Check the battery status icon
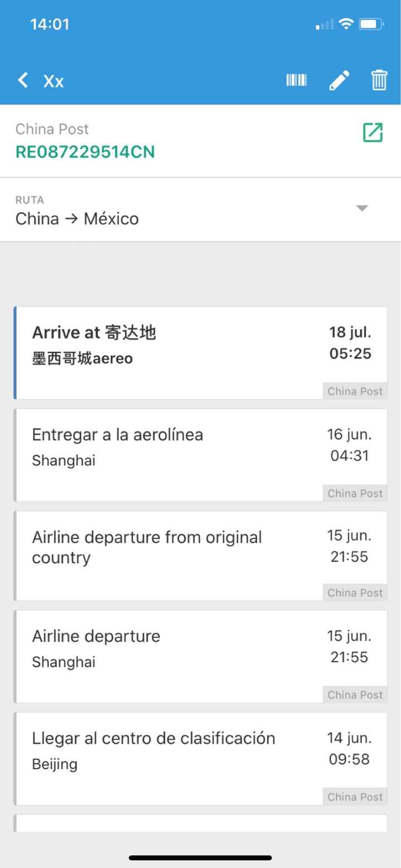This screenshot has width=401, height=868. click(371, 25)
